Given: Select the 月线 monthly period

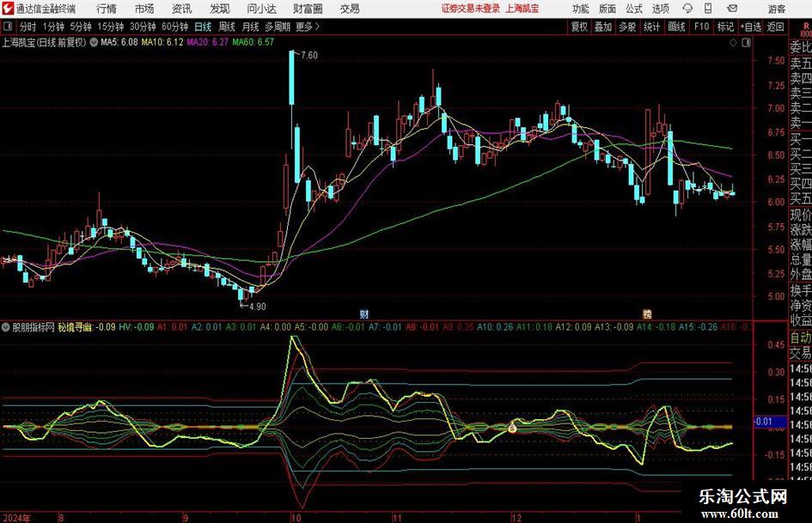Looking at the screenshot, I should pos(251,27).
